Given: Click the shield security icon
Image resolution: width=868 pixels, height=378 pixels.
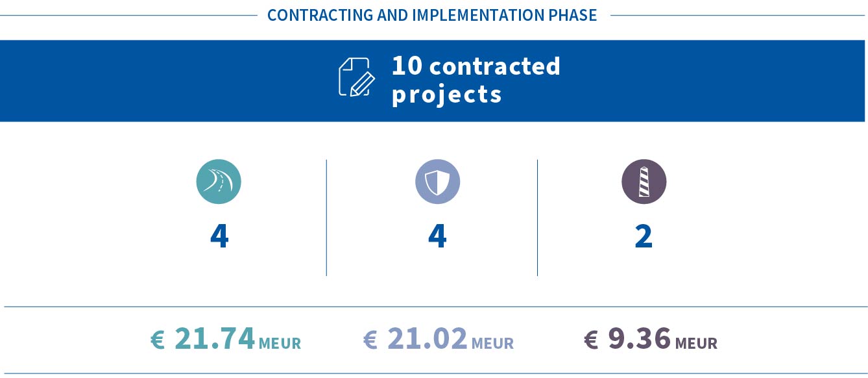Looking at the screenshot, I should click(x=437, y=182).
